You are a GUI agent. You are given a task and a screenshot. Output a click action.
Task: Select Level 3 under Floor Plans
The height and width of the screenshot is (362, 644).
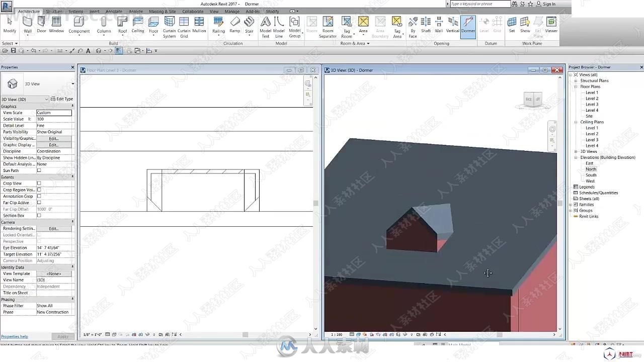[592, 104]
